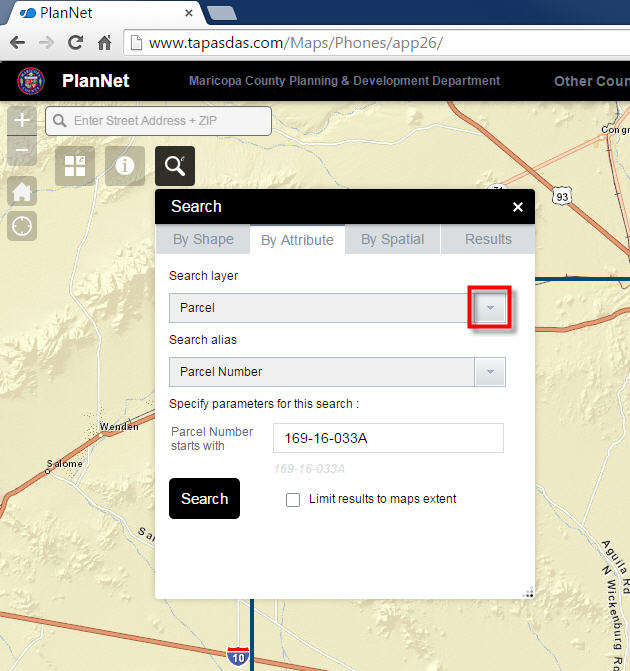Click the Parcel Number starts with field
Viewport: 630px width, 671px height.
[x=388, y=438]
